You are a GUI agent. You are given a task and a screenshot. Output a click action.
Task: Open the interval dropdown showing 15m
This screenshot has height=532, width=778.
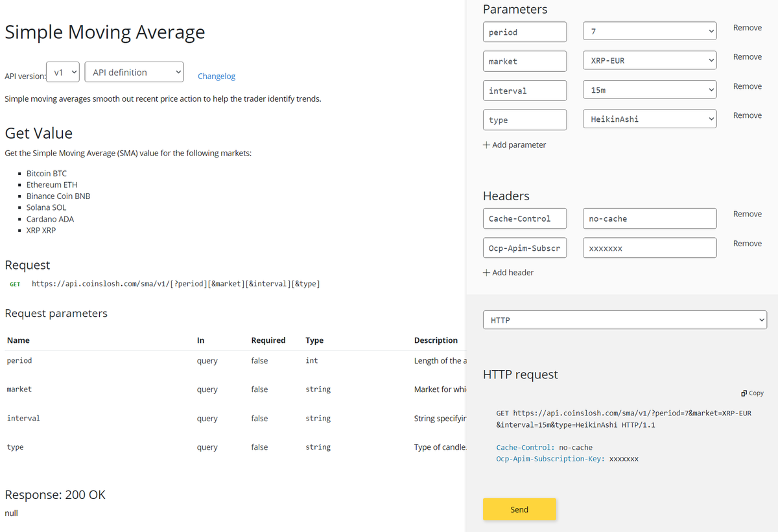pyautogui.click(x=650, y=90)
